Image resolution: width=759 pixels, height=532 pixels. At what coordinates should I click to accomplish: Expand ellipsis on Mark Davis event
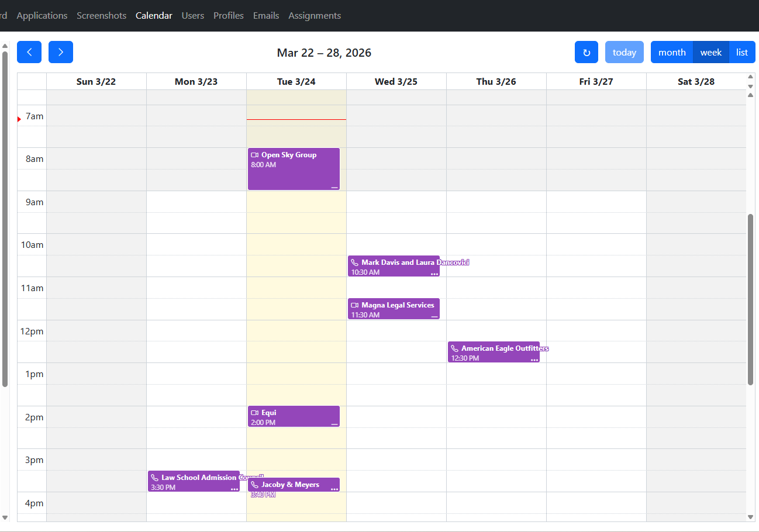[x=434, y=273]
